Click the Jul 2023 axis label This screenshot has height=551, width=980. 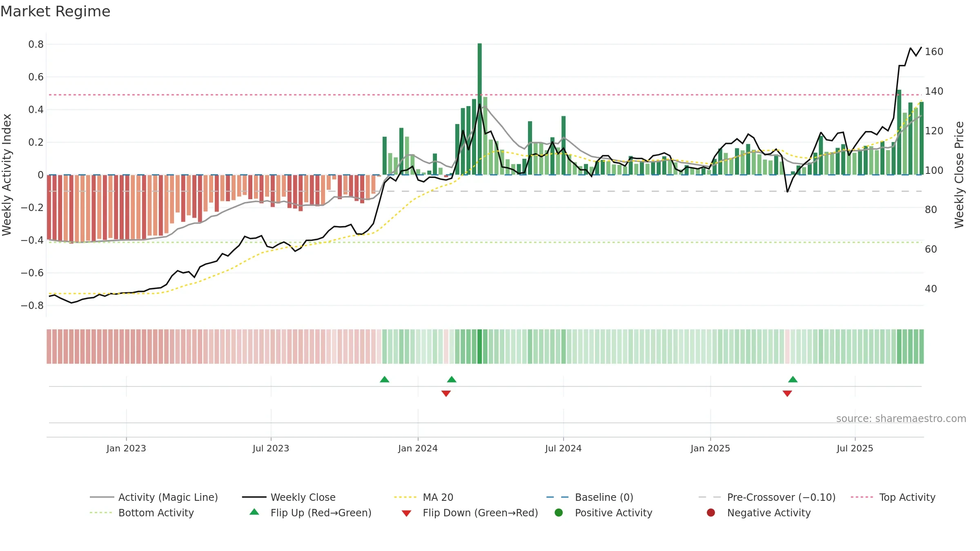pos(271,449)
